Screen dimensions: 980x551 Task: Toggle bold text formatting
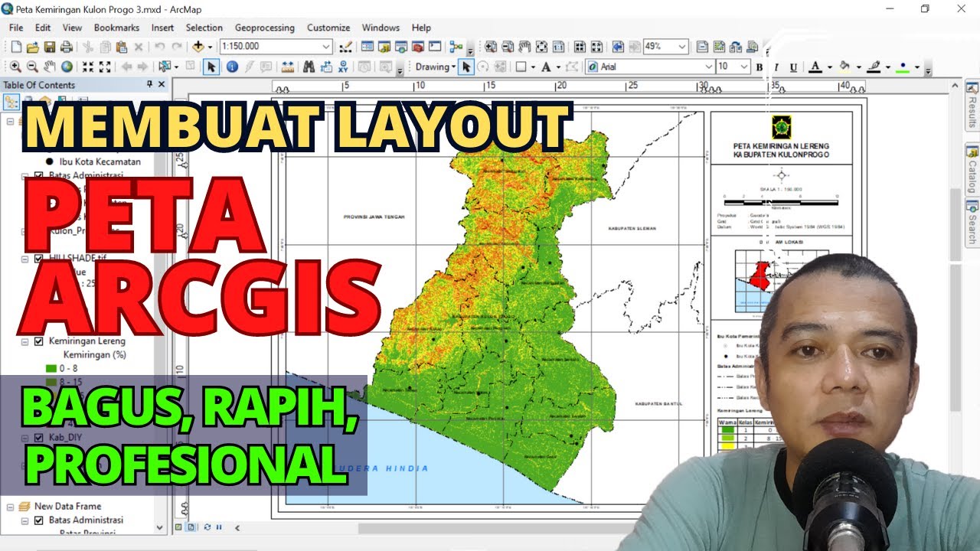point(759,67)
